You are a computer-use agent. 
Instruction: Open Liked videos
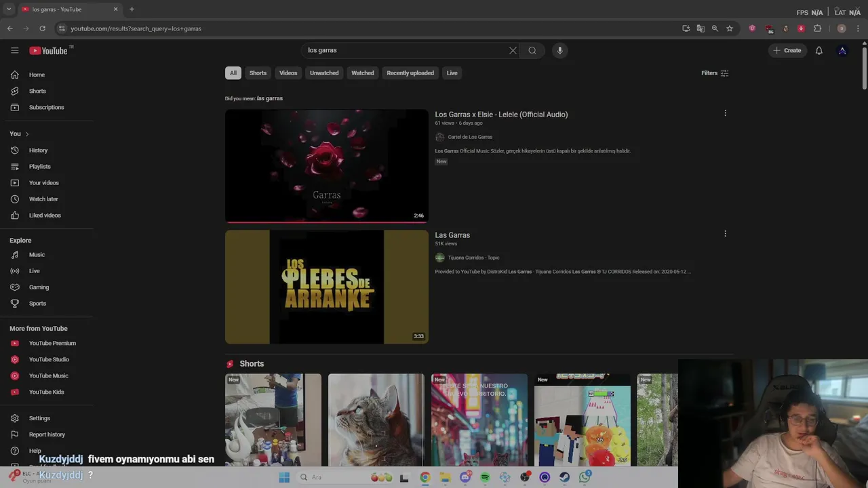point(46,215)
